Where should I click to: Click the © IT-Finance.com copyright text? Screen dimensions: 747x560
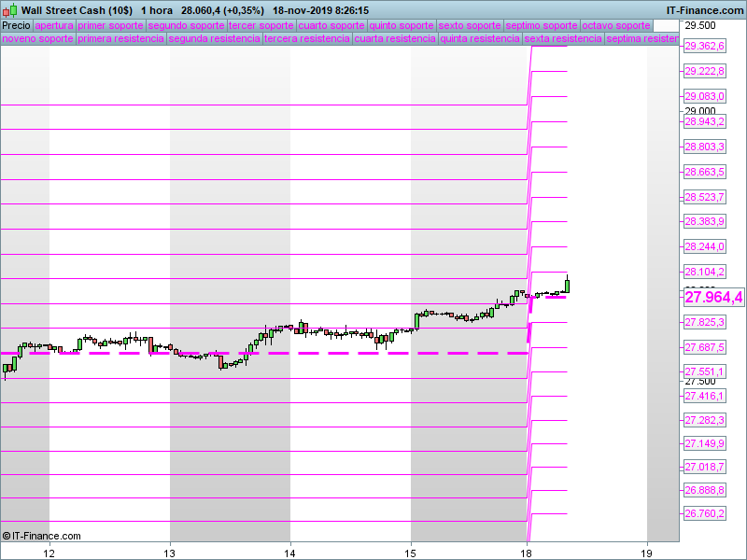click(x=42, y=536)
